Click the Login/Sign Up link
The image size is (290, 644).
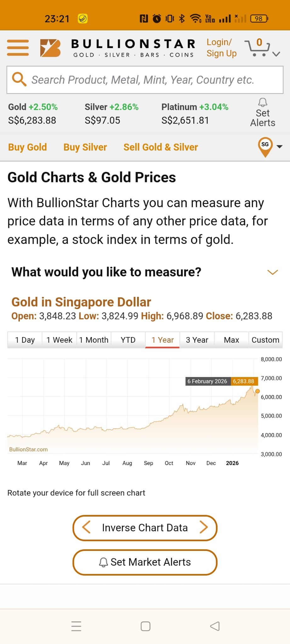221,48
